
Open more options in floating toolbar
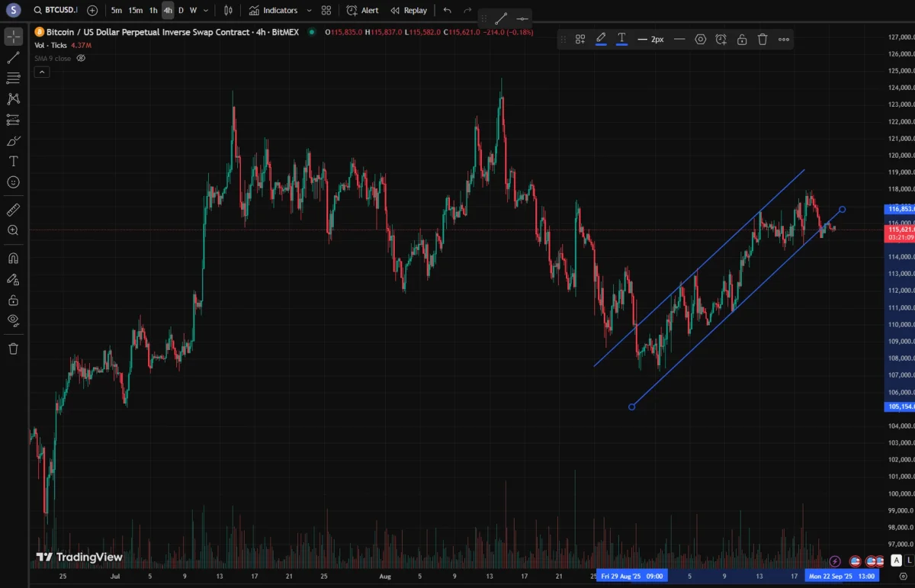(x=784, y=39)
